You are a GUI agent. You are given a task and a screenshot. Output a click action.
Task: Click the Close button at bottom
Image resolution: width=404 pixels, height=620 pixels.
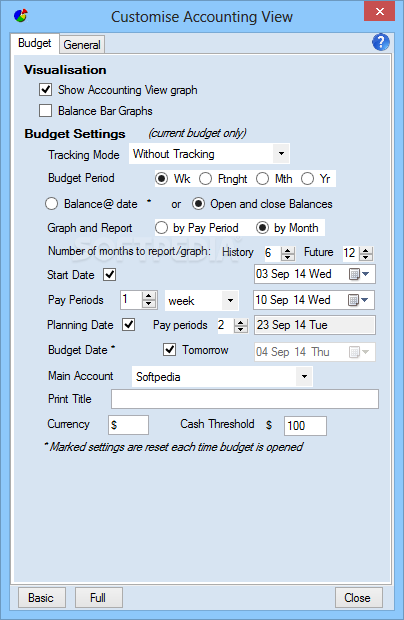pos(358,597)
